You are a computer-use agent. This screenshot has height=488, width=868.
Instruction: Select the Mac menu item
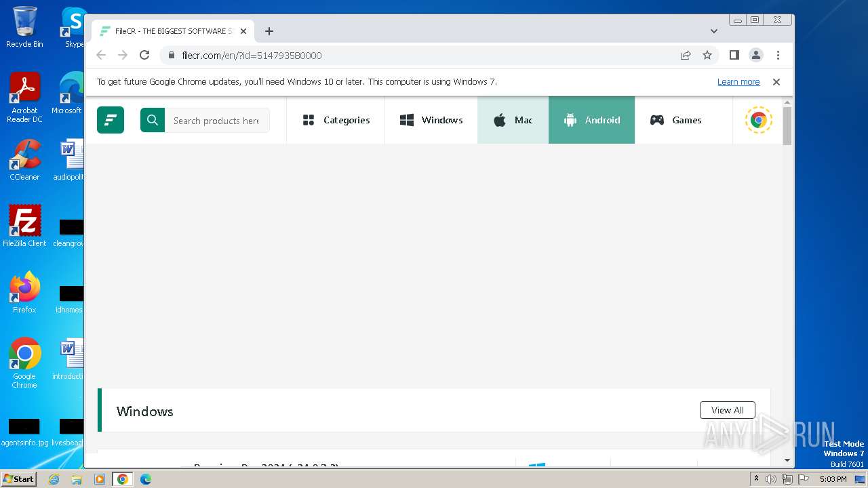point(513,120)
